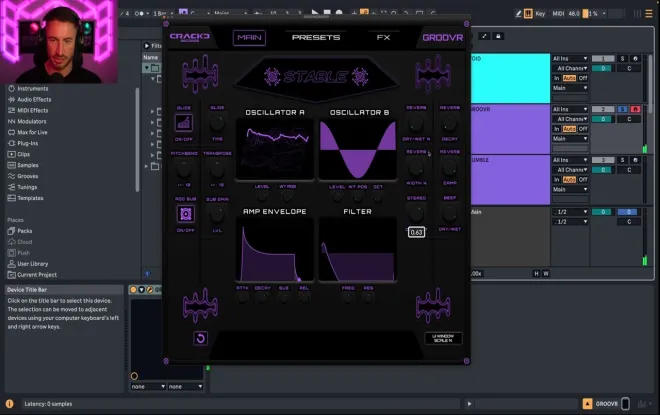Click the hamburger menu icon top right
Image resolution: width=660 pixels, height=415 pixels.
click(649, 13)
